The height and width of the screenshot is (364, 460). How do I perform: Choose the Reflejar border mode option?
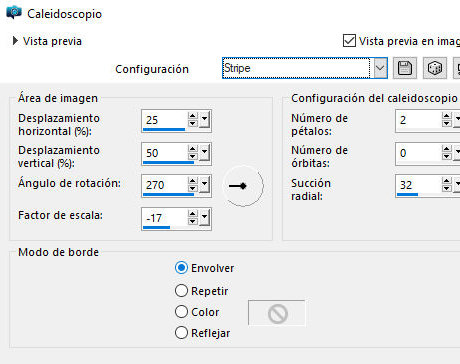pyautogui.click(x=181, y=332)
